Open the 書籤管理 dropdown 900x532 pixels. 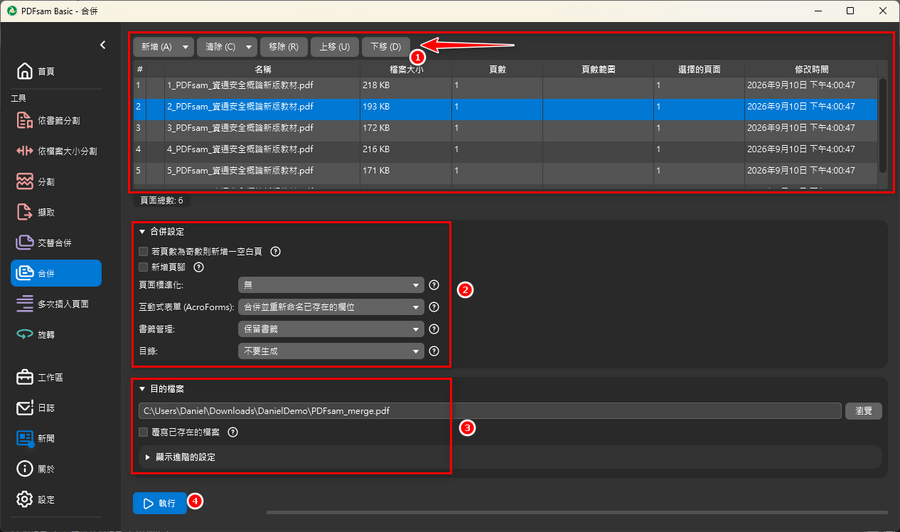point(331,329)
